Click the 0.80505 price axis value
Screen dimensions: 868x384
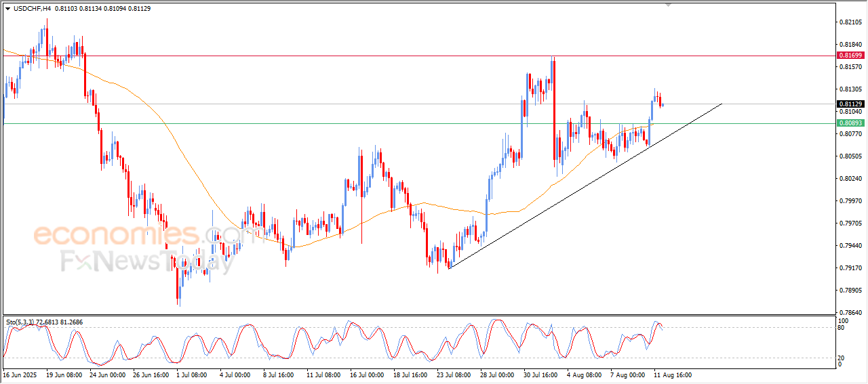pos(850,156)
